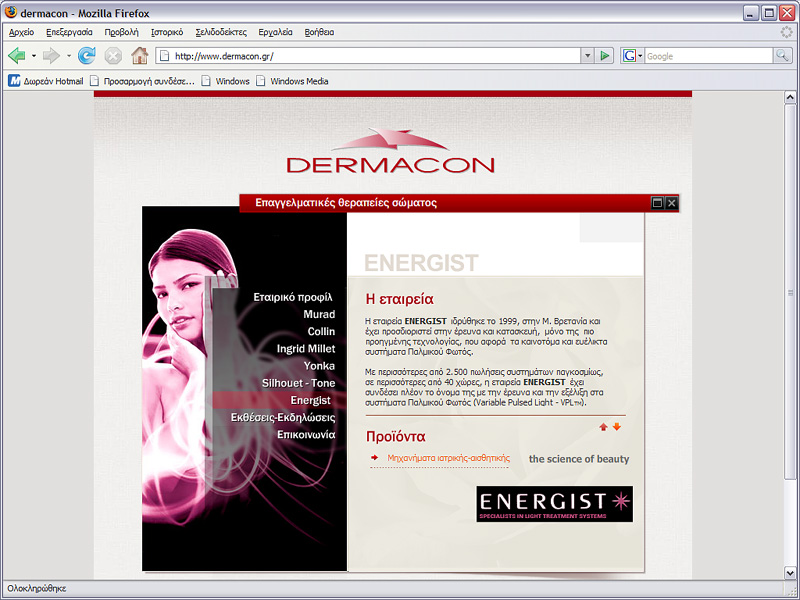Click the vertical scrollbar thumb
Image resolution: width=800 pixels, height=600 pixels.
[x=790, y=291]
